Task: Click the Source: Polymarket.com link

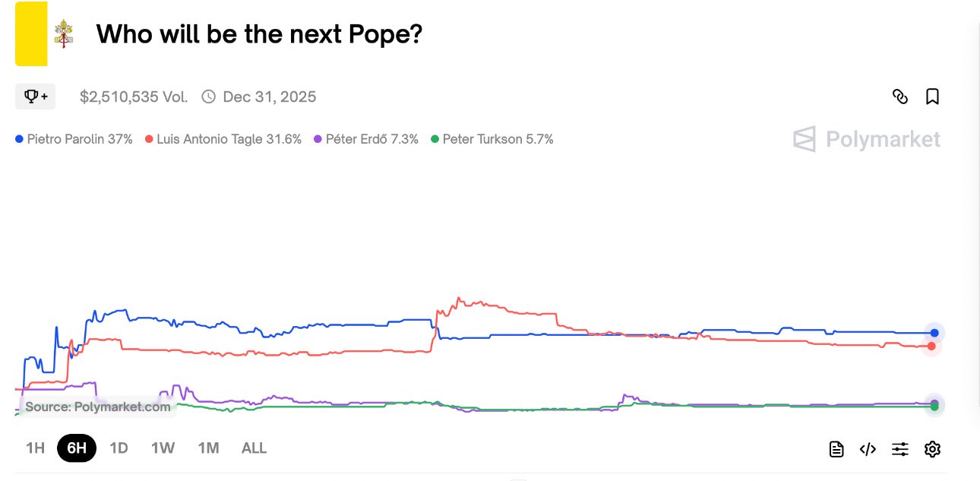Action: coord(98,407)
